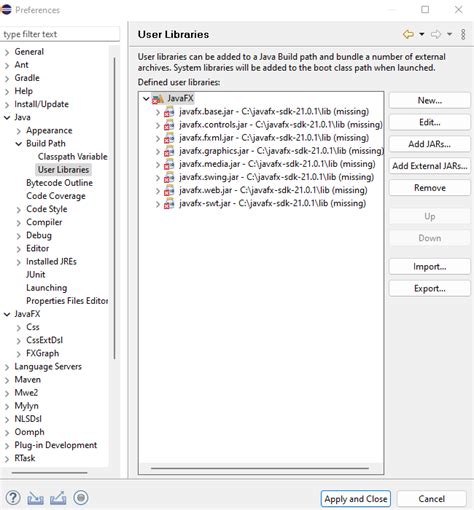Click the preferences tree horizontal scrollbar

coord(50,473)
